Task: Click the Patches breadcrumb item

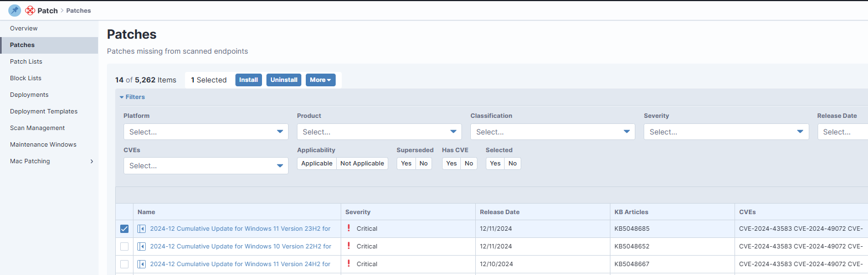Action: [79, 11]
